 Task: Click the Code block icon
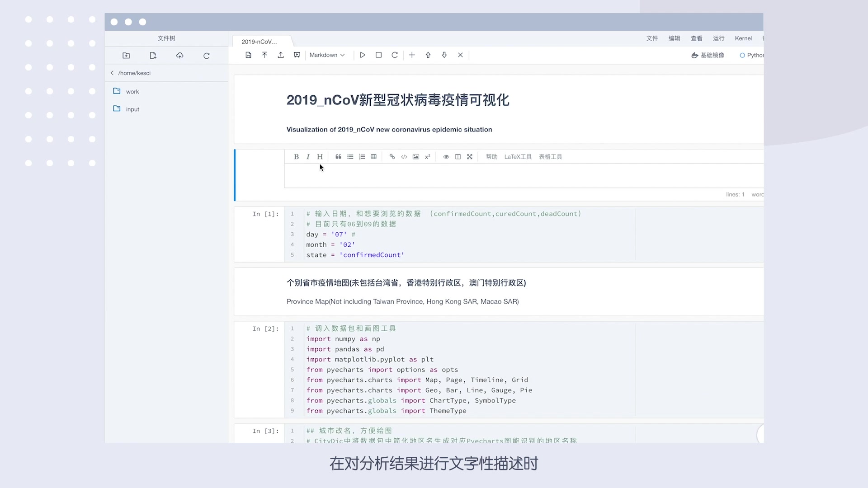[x=404, y=156]
